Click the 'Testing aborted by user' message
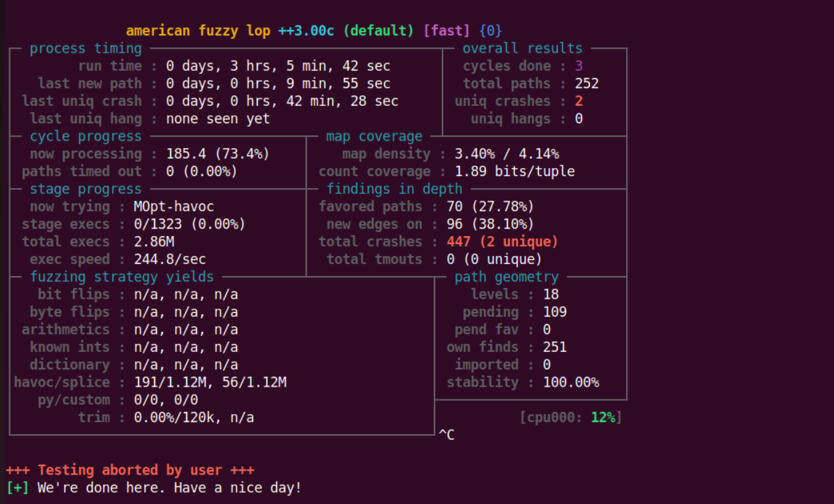 point(130,470)
